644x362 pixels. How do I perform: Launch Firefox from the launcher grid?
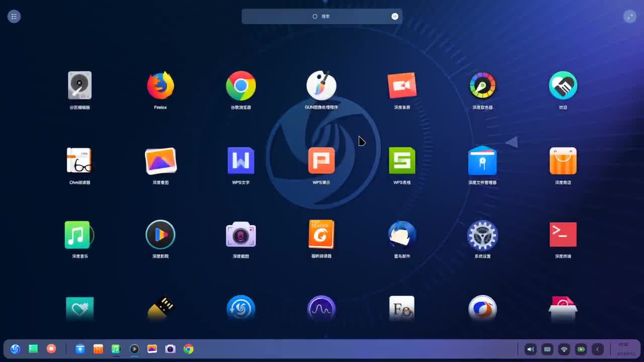coord(160,85)
